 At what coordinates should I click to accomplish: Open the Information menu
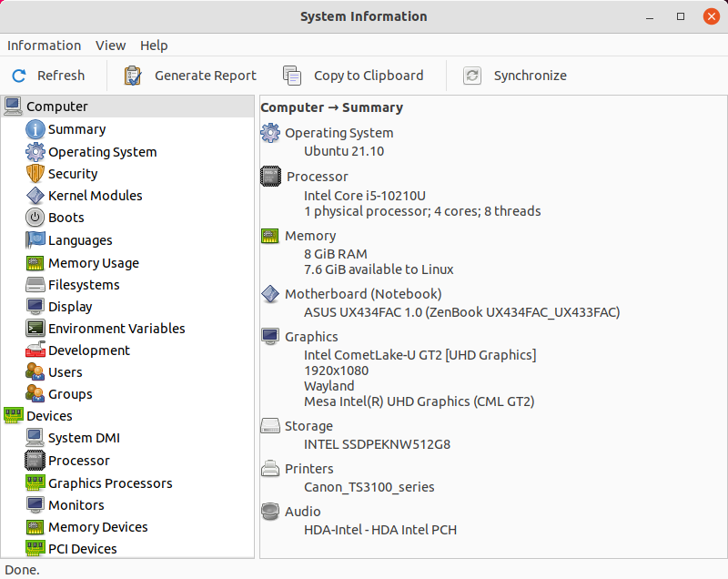[44, 46]
